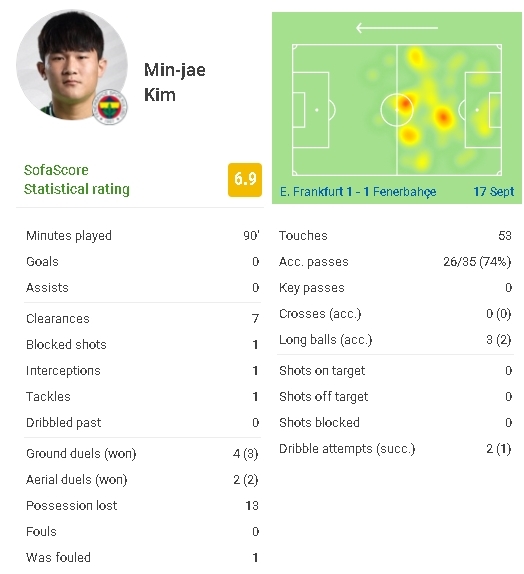The width and height of the screenshot is (524, 574).
Task: Select the Long balls (acc.) row
Action: (x=395, y=340)
